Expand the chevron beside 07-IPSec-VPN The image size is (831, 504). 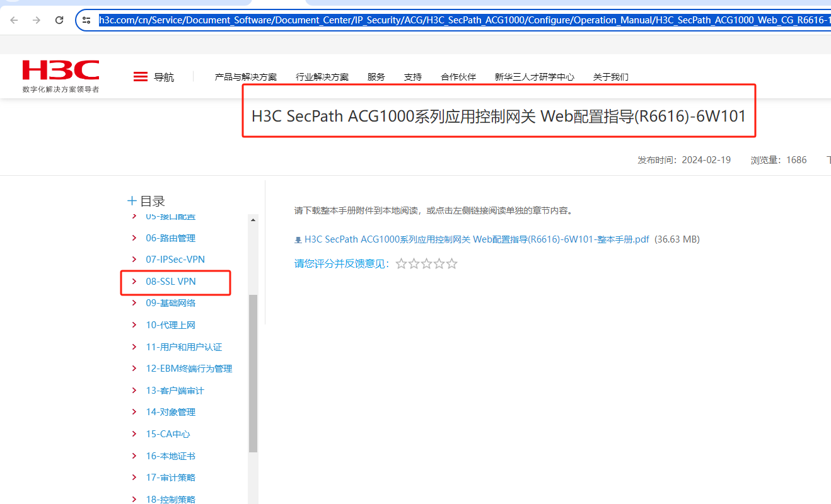[134, 259]
